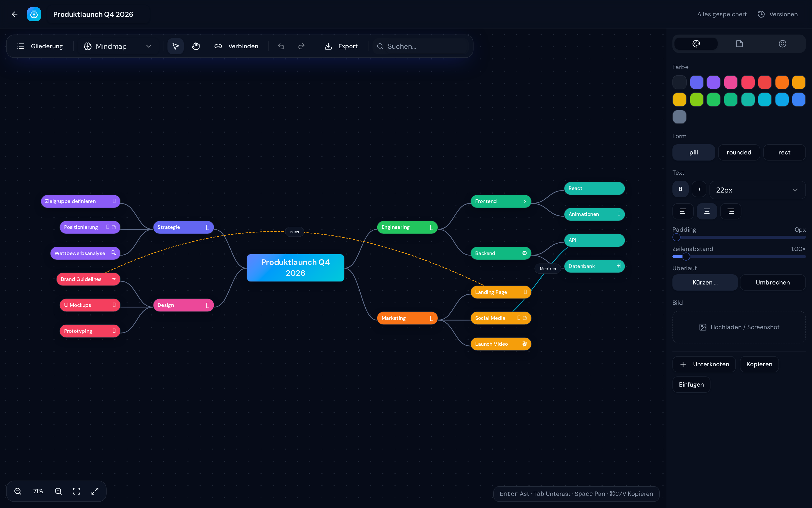Viewport: 812px width, 508px height.
Task: Expand the Mindmap layout dropdown
Action: pyautogui.click(x=117, y=46)
